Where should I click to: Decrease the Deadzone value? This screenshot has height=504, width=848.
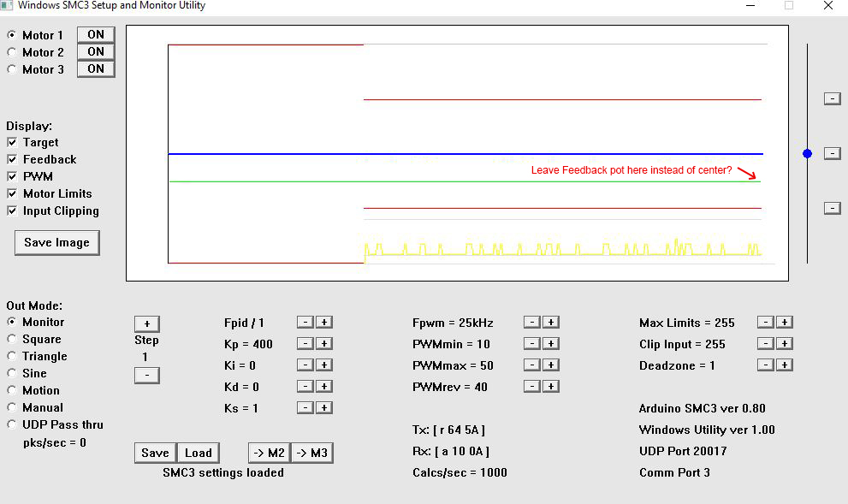765,365
